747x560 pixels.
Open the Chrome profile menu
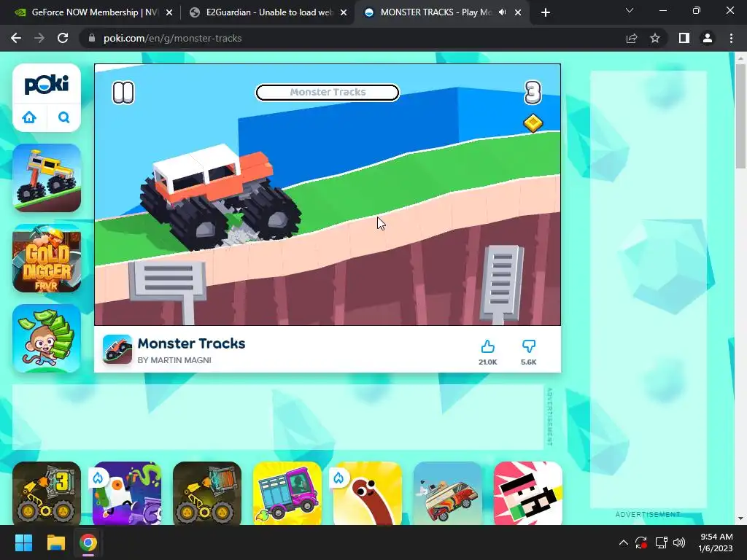[x=708, y=38]
